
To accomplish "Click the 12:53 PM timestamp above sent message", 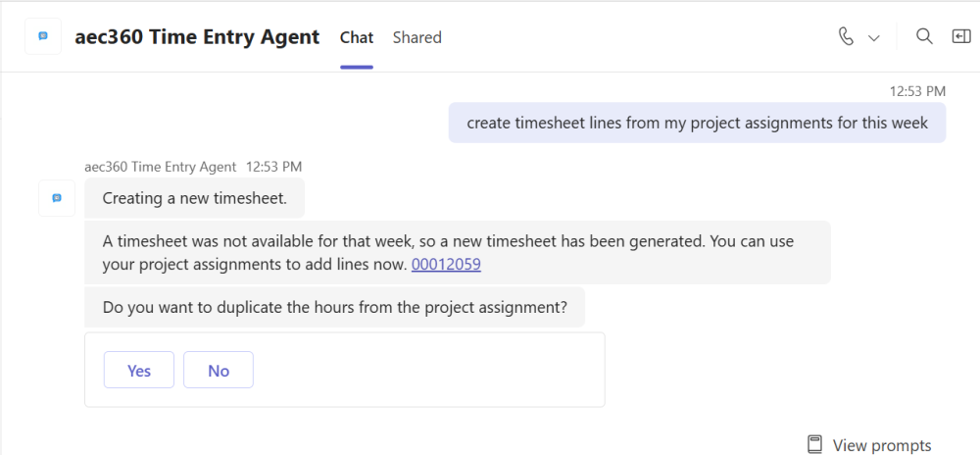I will point(917,91).
